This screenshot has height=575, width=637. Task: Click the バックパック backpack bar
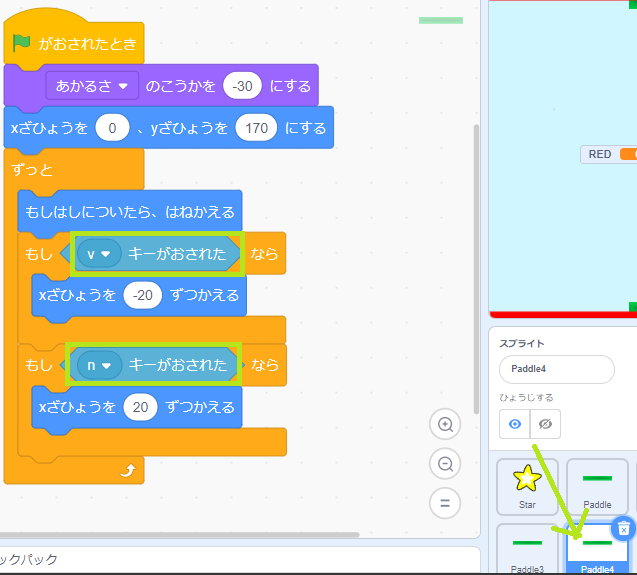240,559
